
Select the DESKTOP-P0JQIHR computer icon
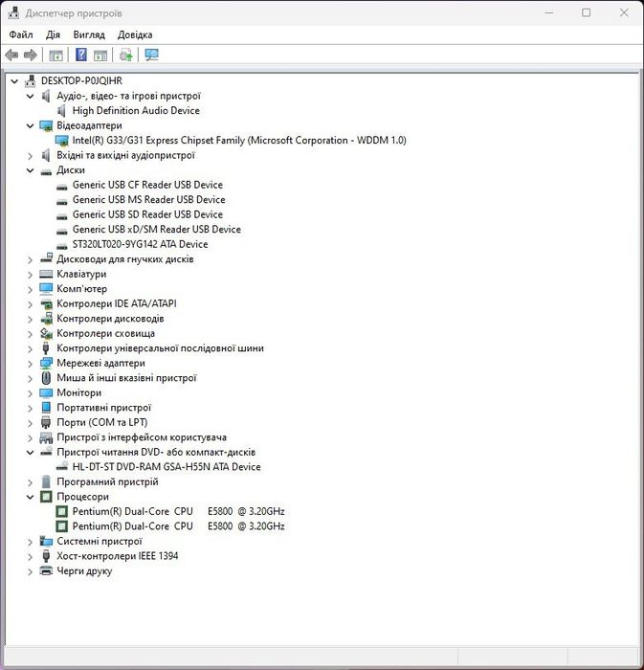point(30,80)
